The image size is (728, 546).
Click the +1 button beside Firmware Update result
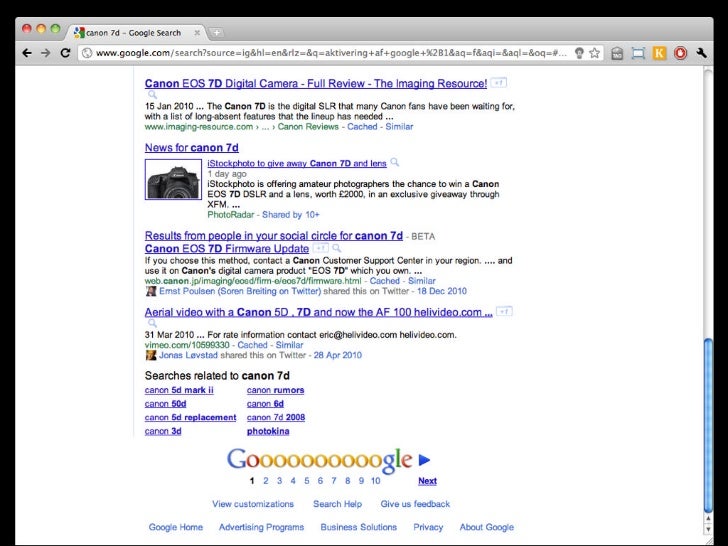point(321,248)
